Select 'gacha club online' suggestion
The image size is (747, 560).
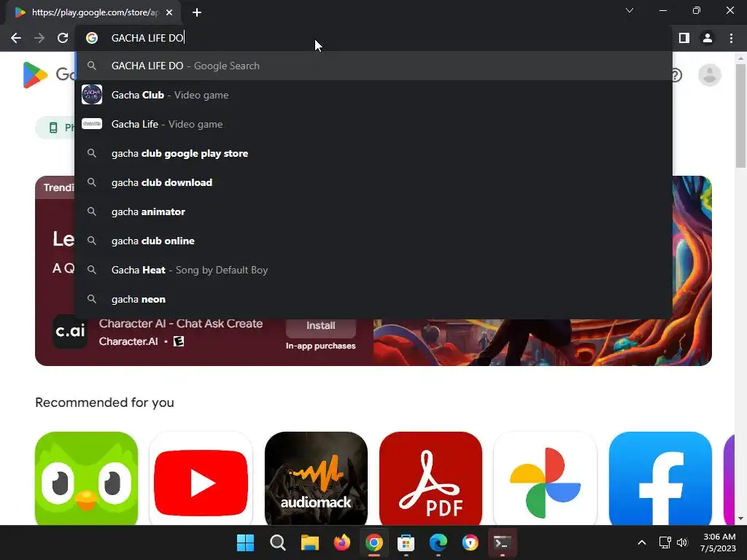coord(373,241)
